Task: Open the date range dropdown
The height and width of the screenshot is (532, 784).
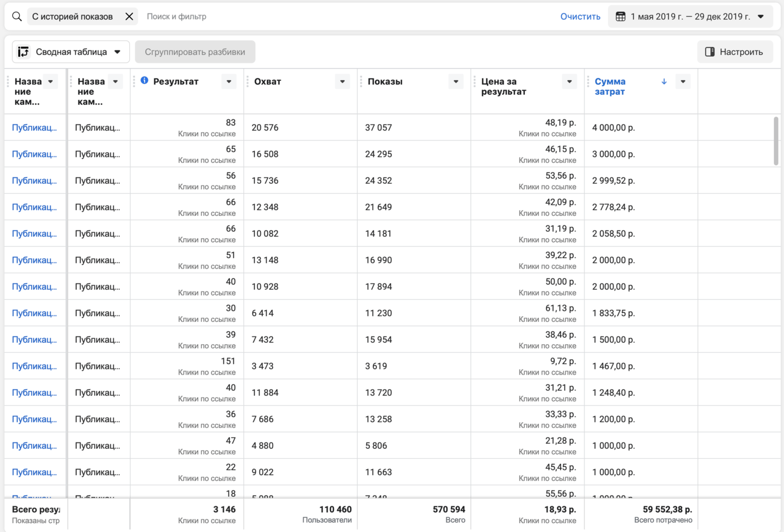Action: point(761,16)
